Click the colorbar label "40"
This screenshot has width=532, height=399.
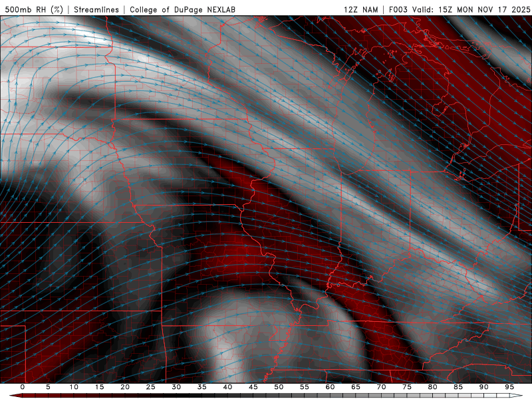(x=227, y=387)
